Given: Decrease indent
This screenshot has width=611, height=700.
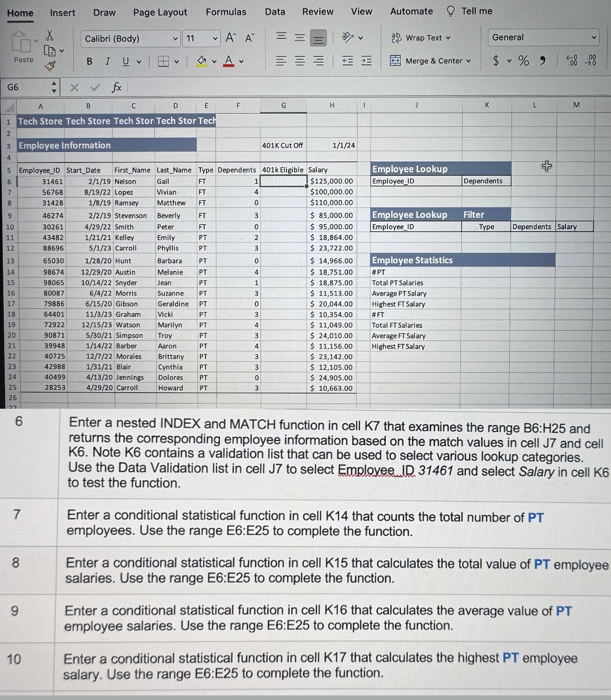Looking at the screenshot, I should tap(348, 61).
